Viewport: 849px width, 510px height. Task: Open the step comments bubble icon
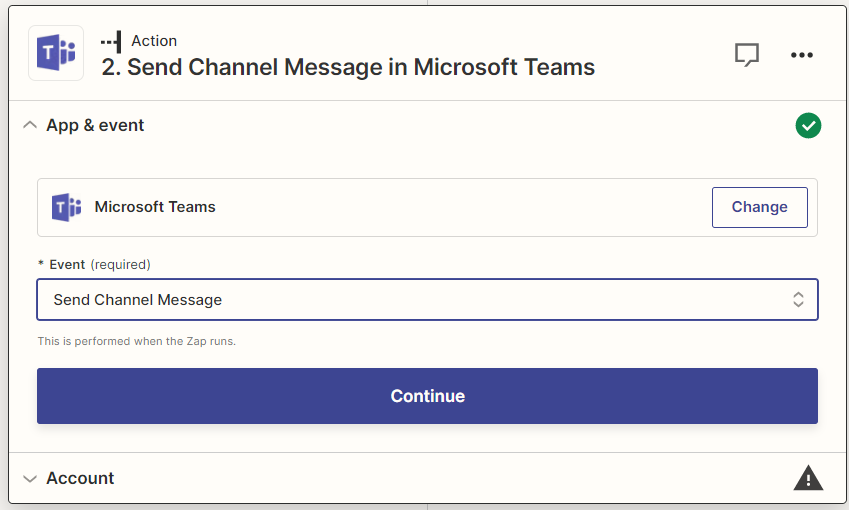[747, 55]
